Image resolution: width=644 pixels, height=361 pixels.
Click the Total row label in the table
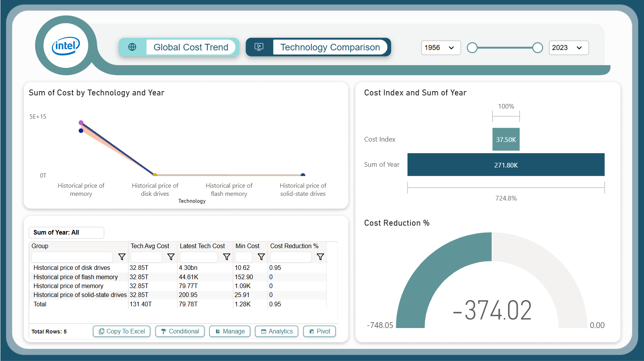click(40, 304)
